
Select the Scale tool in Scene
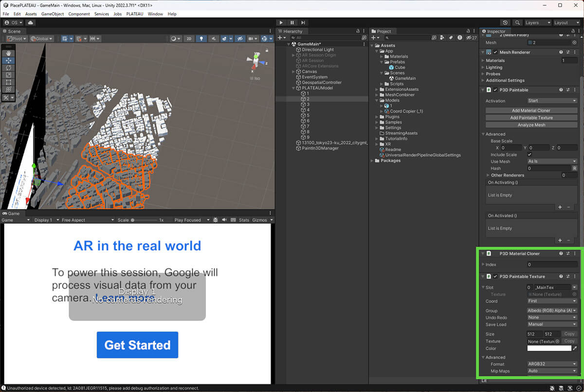pos(8,75)
